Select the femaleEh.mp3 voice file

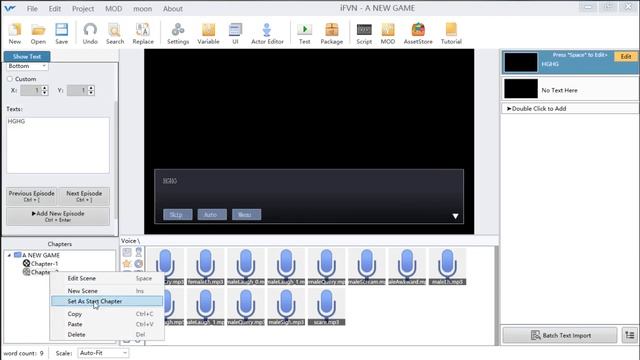pyautogui.click(x=205, y=267)
